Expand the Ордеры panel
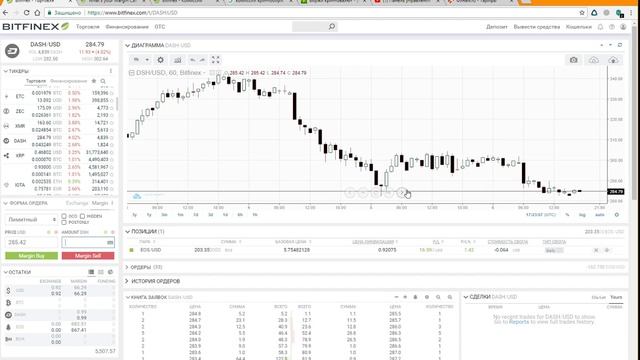The height and width of the screenshot is (360, 640). coord(127,267)
